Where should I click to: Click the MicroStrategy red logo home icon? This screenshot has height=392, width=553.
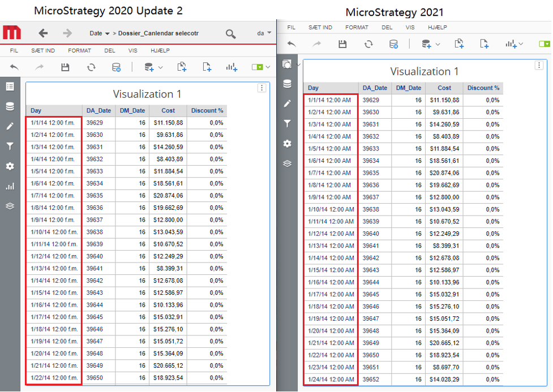(12, 33)
